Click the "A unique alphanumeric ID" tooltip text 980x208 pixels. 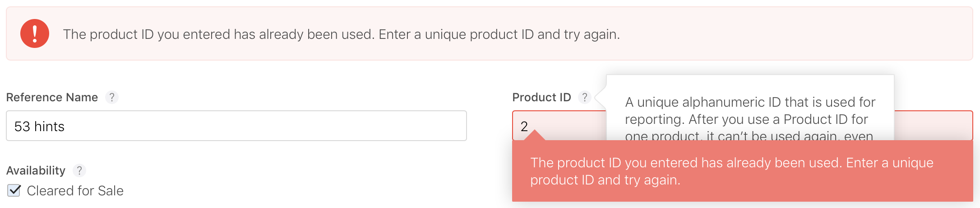pyautogui.click(x=749, y=102)
